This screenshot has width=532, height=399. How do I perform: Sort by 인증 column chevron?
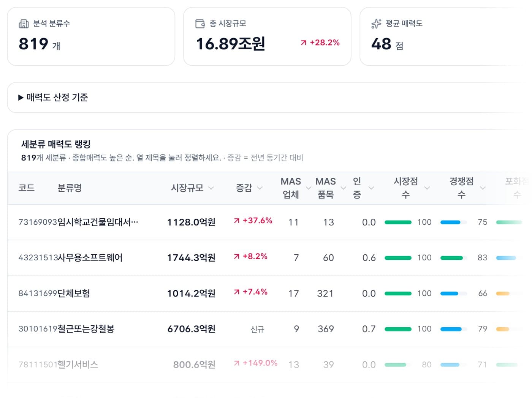[371, 188]
